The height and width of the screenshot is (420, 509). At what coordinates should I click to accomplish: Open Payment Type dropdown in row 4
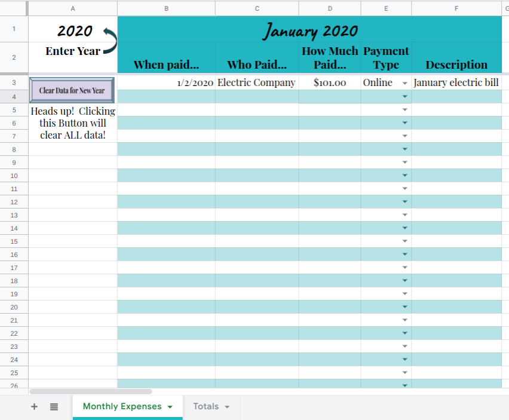pos(404,96)
